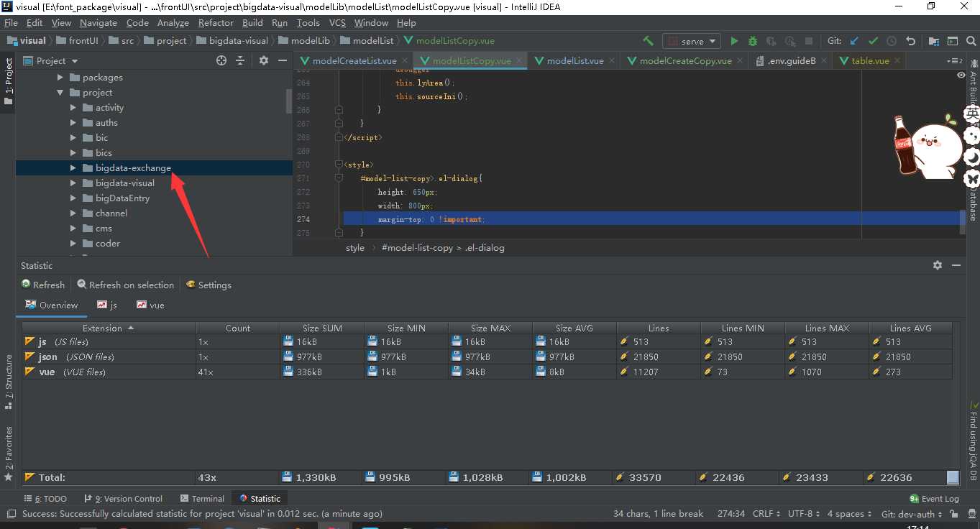Open the Terminal tool window
Screen dimensions: 980x529
(202, 498)
